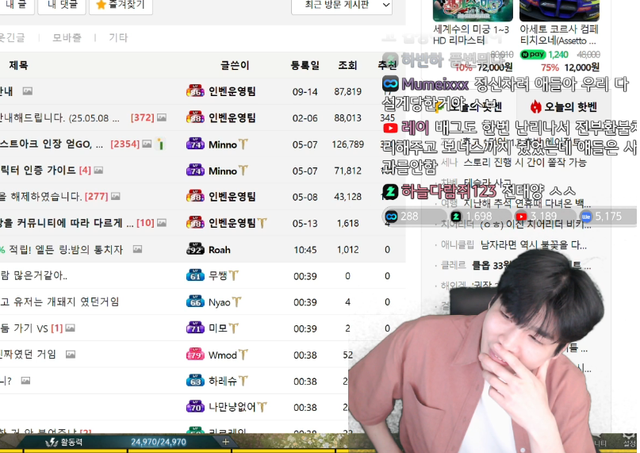
Task: Switch to the 모바출 category tab
Action: [67, 38]
